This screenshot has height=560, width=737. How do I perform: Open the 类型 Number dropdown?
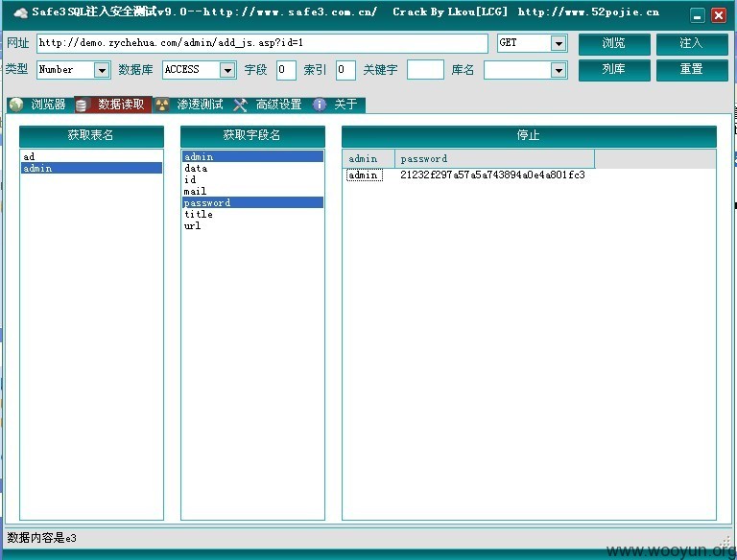pos(102,70)
